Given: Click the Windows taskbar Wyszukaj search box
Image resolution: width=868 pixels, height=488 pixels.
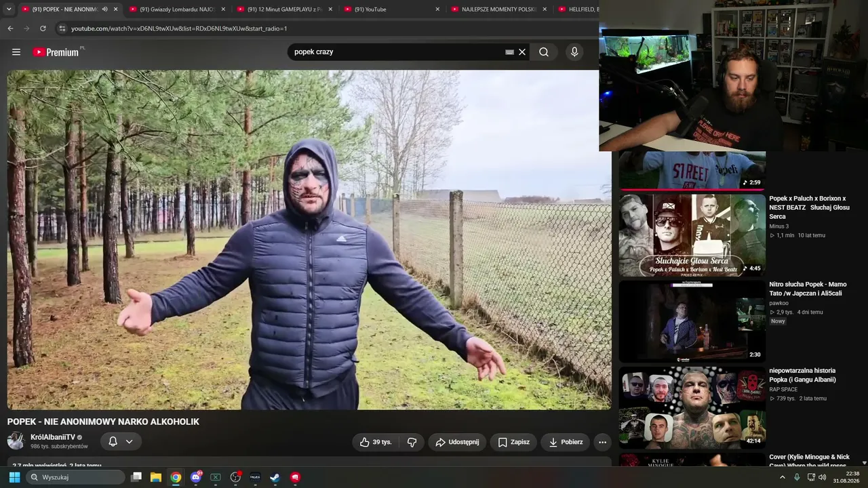Looking at the screenshot, I should click(x=75, y=477).
